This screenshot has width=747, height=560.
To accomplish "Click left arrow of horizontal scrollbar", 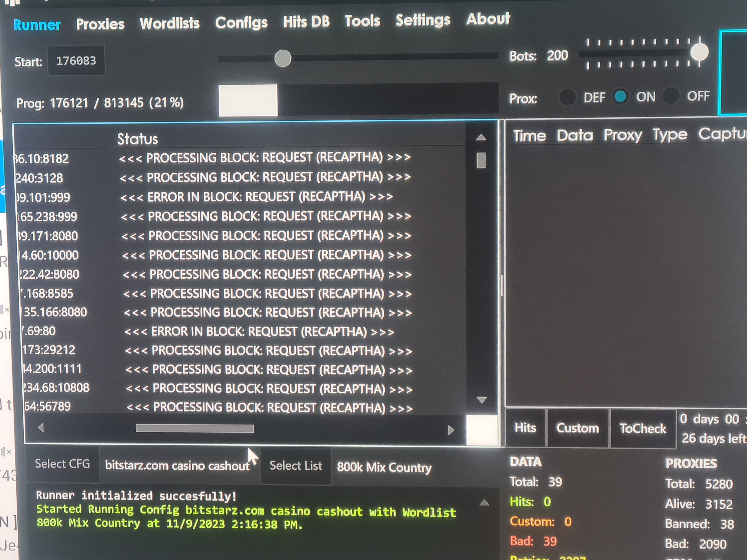I will pos(41,428).
